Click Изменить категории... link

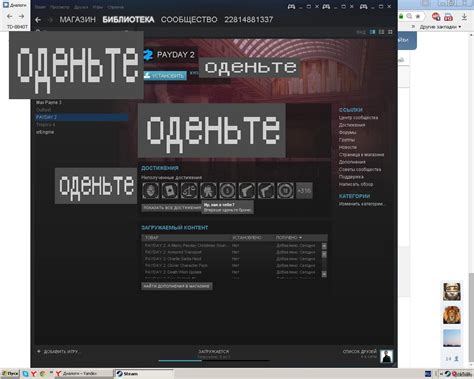(x=362, y=204)
